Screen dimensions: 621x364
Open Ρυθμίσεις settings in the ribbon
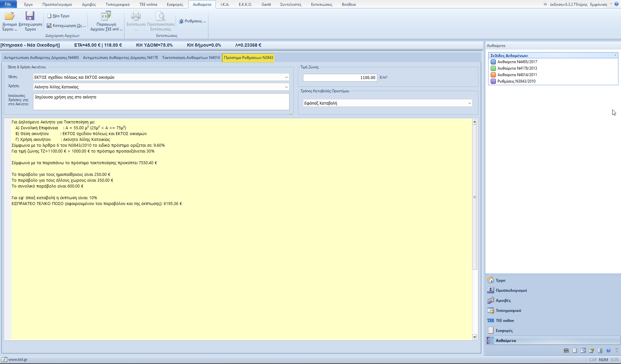[193, 21]
